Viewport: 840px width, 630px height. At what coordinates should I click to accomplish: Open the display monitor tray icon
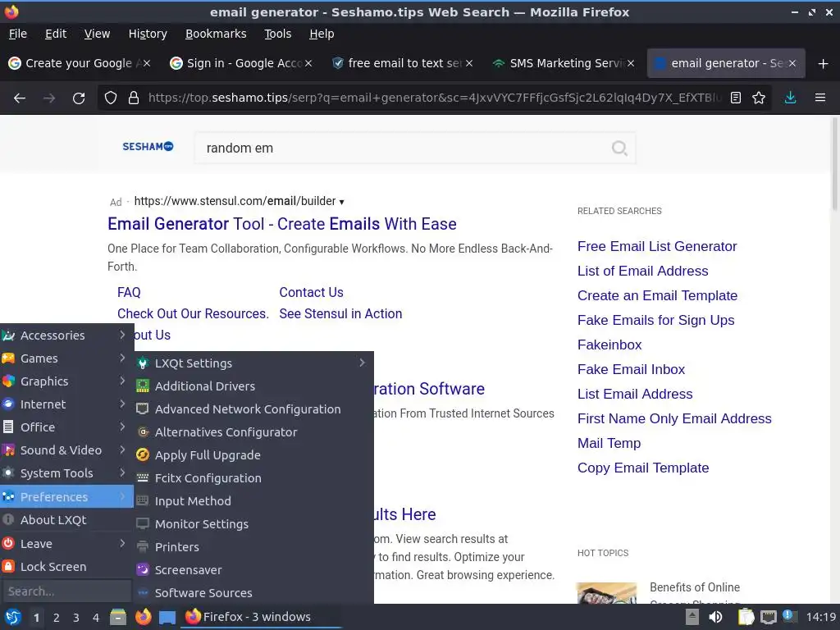coord(768,618)
